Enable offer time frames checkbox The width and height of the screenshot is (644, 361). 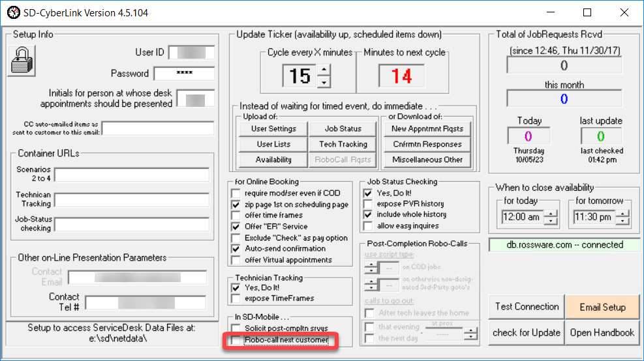coord(236,216)
